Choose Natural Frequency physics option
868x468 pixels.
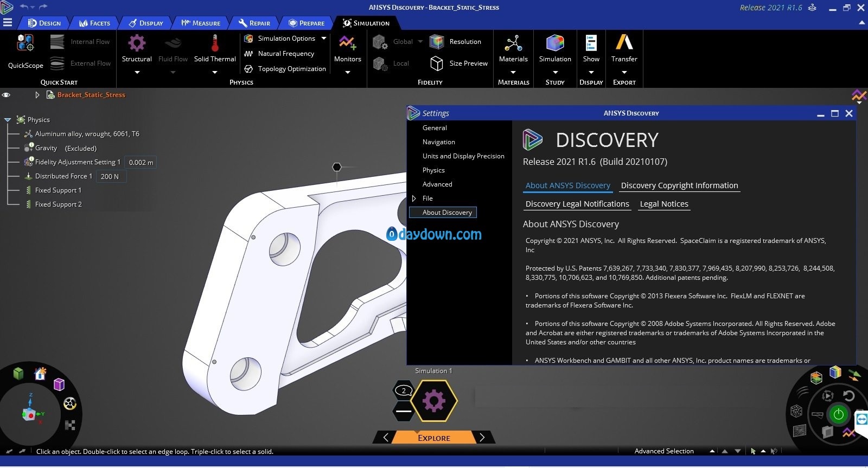tap(280, 54)
